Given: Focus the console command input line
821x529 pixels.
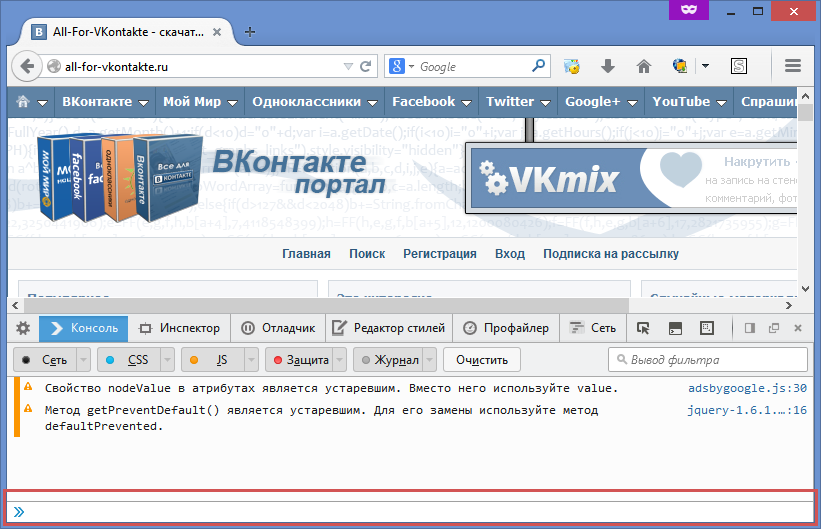Looking at the screenshot, I should pyautogui.click(x=410, y=512).
